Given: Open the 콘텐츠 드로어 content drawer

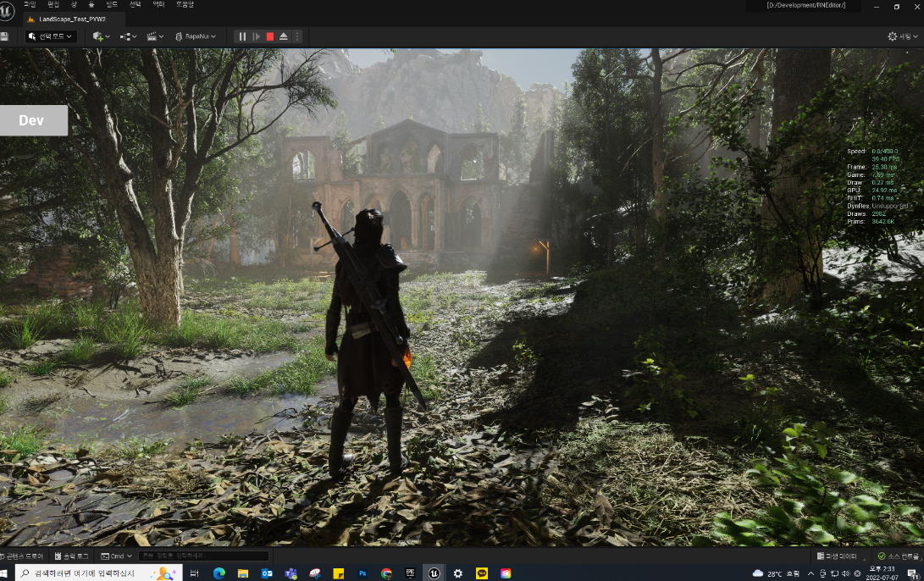Looking at the screenshot, I should pyautogui.click(x=22, y=556).
